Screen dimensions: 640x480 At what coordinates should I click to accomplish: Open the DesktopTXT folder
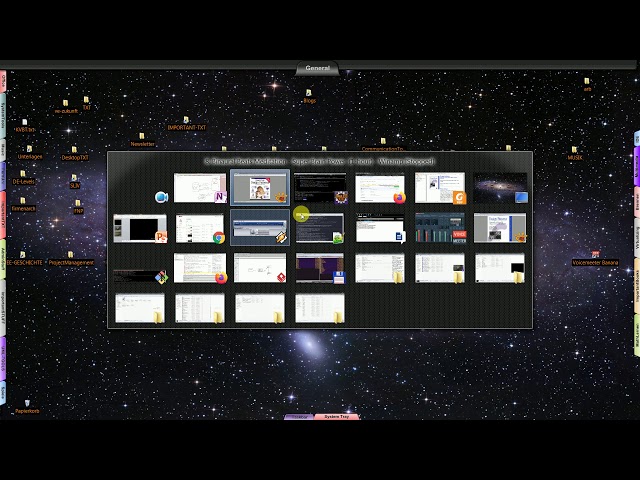(75, 153)
